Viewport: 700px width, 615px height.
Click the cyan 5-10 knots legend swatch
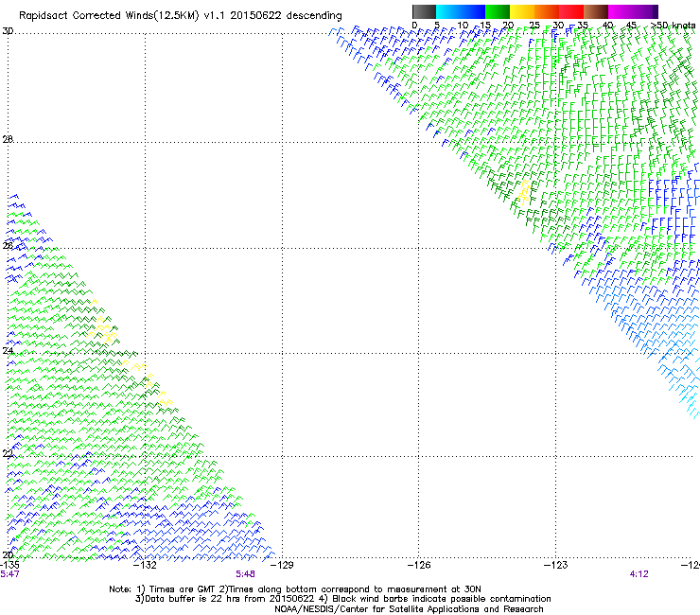point(448,11)
